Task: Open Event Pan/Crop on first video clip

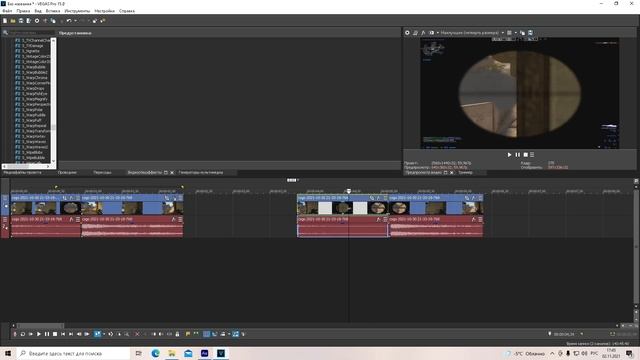Action: tap(64, 198)
